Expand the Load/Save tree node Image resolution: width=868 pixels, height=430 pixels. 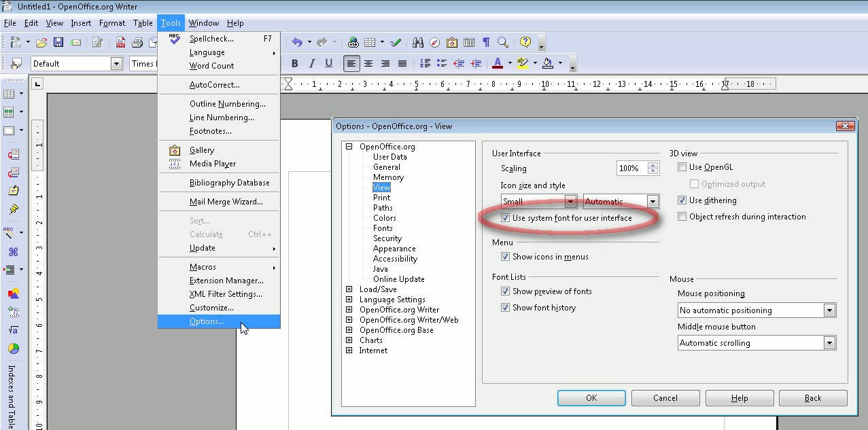coord(349,289)
